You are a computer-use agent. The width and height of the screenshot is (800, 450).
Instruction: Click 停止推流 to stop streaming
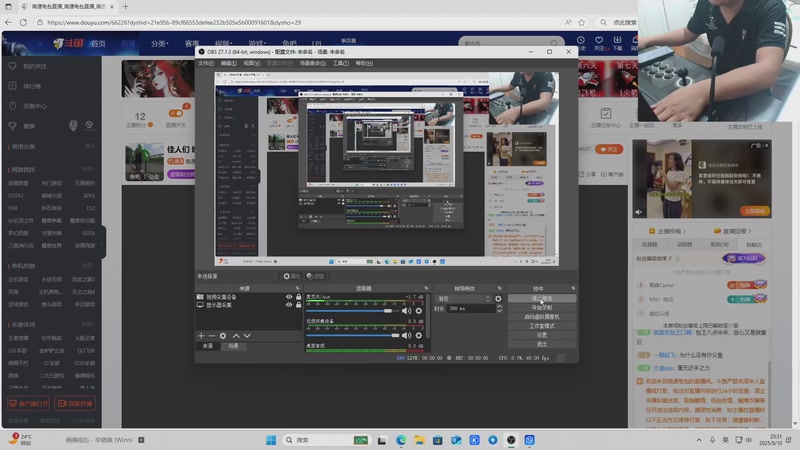coord(542,298)
